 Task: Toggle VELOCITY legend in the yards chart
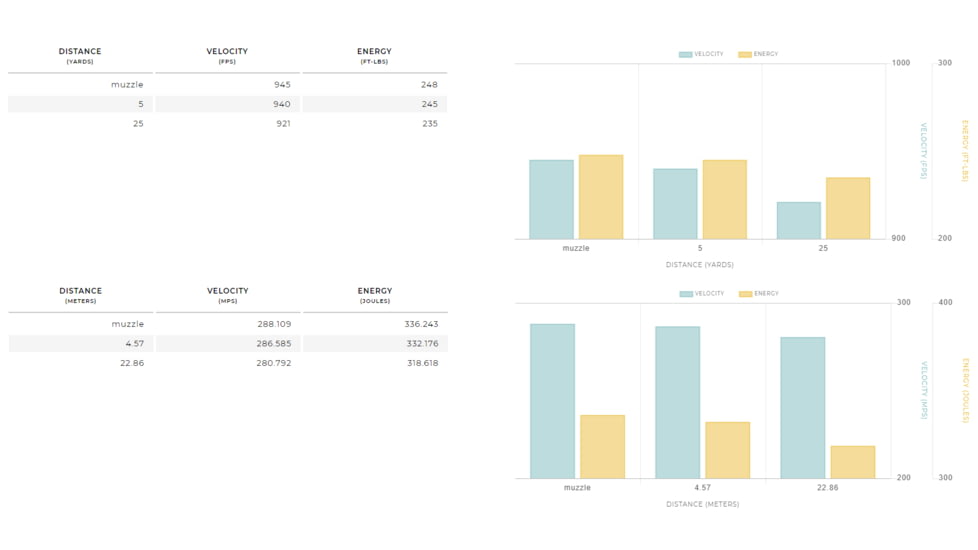point(701,54)
